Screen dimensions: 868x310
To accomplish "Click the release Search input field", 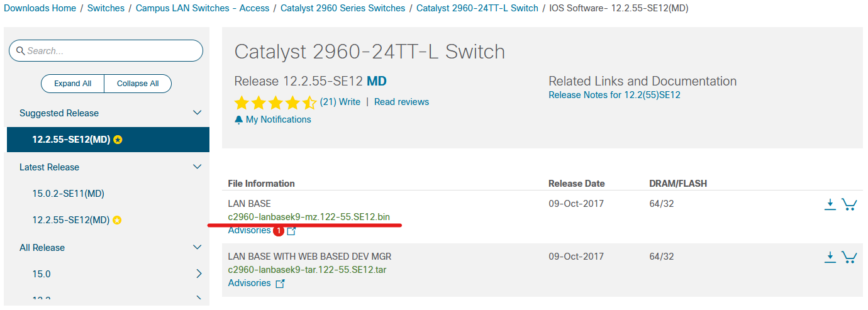I will point(106,51).
